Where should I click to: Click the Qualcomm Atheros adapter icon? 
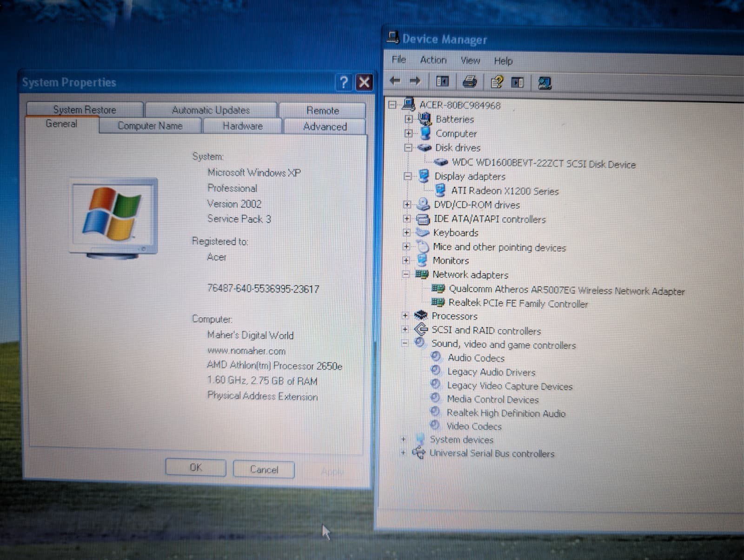point(438,288)
